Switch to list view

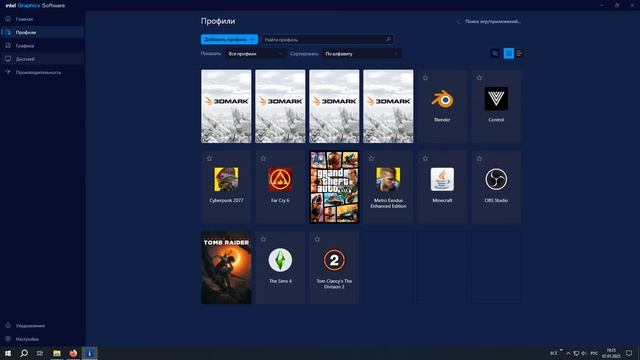519,53
